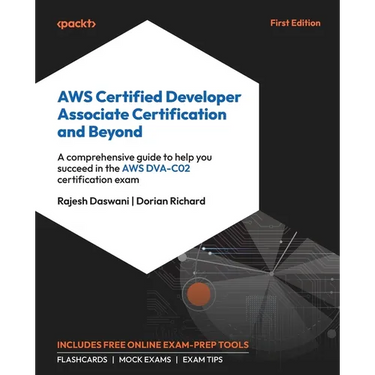Screen dimensions: 375x375
Task: Click the orange circle graphic
Action: 199,294
